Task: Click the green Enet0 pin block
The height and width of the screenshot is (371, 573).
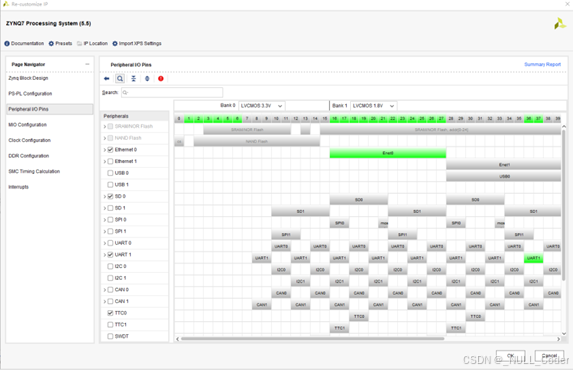Action: [388, 153]
